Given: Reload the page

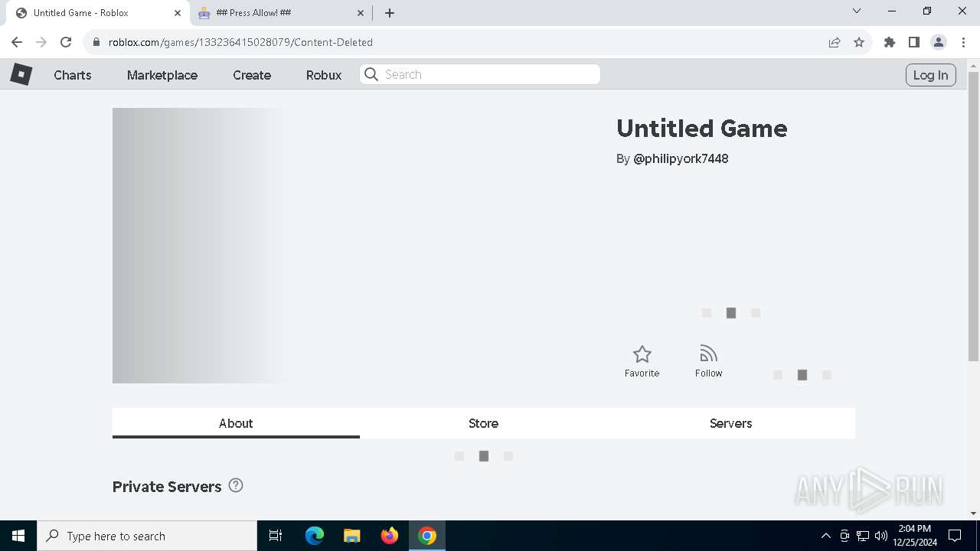Looking at the screenshot, I should point(66,42).
